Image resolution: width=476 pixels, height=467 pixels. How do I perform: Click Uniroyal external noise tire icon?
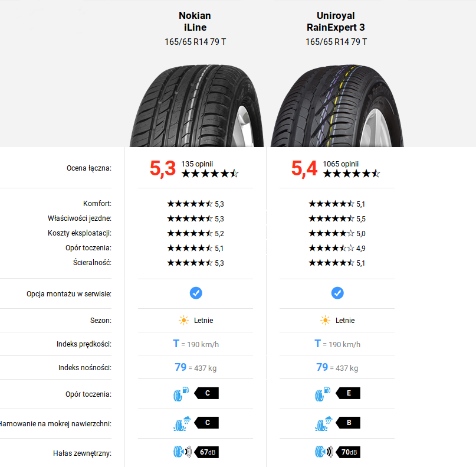(323, 452)
